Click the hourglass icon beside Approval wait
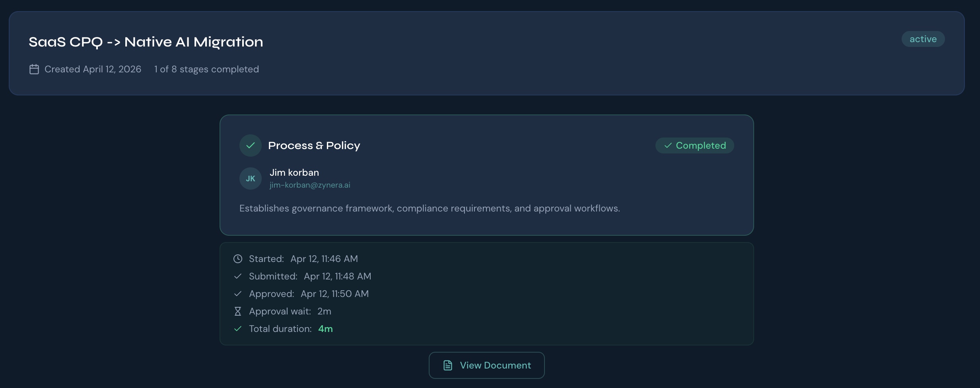 [238, 311]
